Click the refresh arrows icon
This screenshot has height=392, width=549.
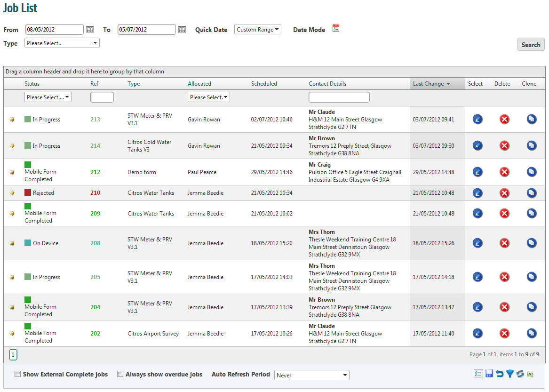pyautogui.click(x=520, y=374)
